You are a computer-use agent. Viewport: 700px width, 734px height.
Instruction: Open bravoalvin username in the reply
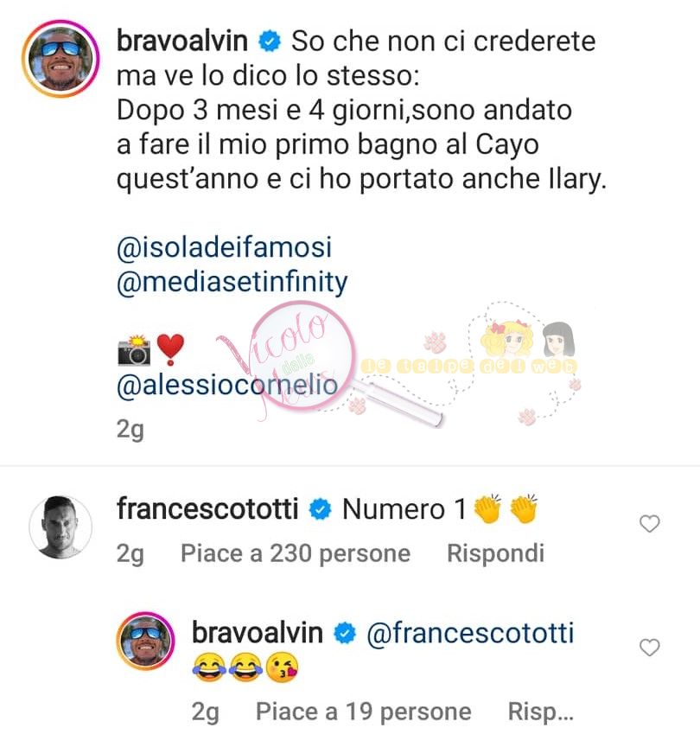[258, 633]
